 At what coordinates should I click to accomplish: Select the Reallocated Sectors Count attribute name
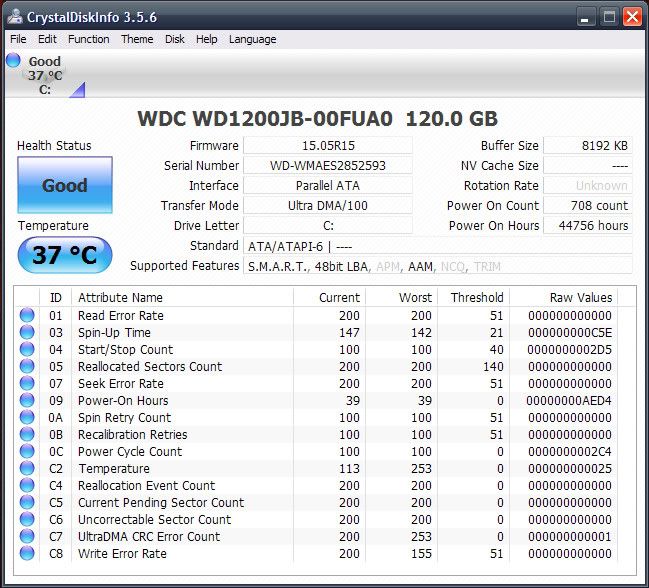pos(150,367)
